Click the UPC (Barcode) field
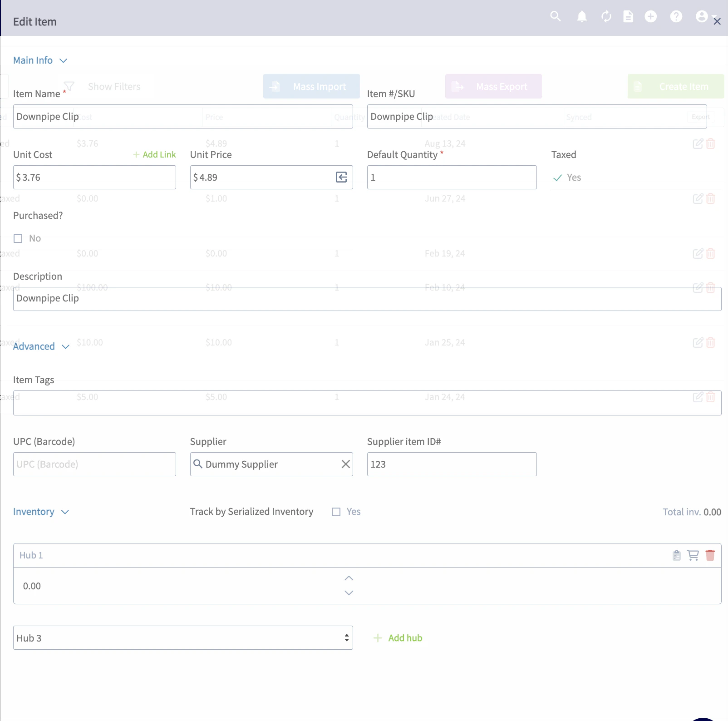728x721 pixels. click(94, 464)
